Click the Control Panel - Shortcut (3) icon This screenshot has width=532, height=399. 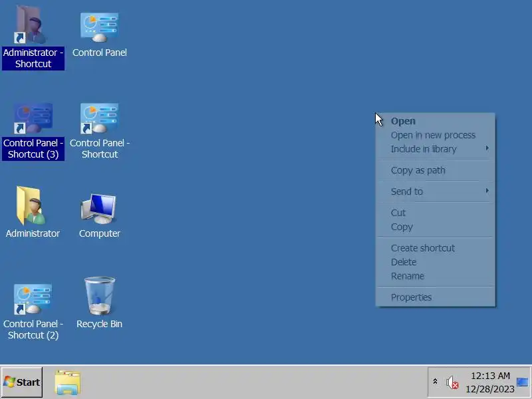[x=33, y=131]
